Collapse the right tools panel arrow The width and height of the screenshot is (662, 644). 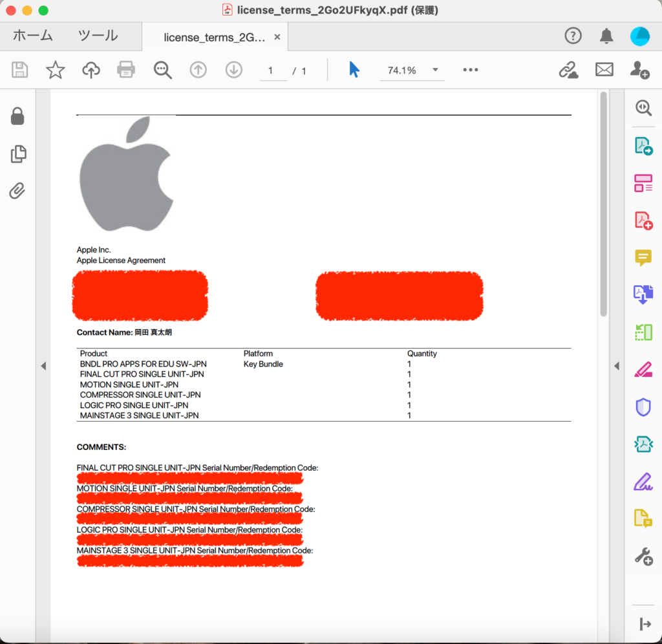point(617,366)
